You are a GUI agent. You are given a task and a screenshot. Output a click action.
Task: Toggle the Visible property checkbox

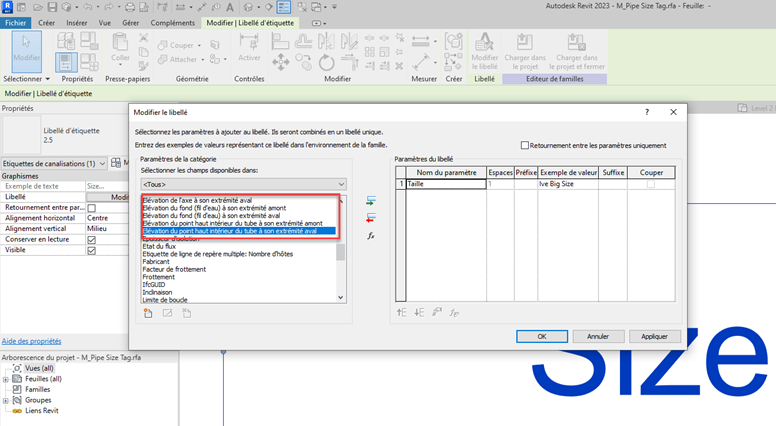[x=91, y=250]
